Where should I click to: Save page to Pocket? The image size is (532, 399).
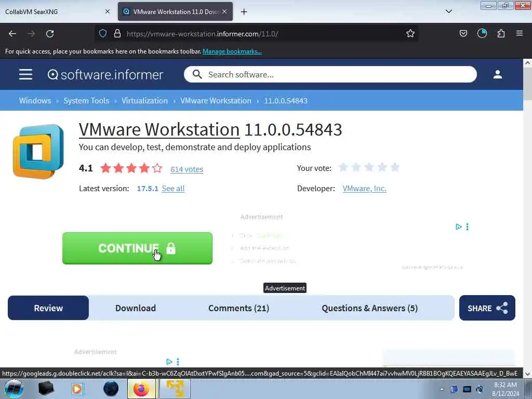coord(463,33)
